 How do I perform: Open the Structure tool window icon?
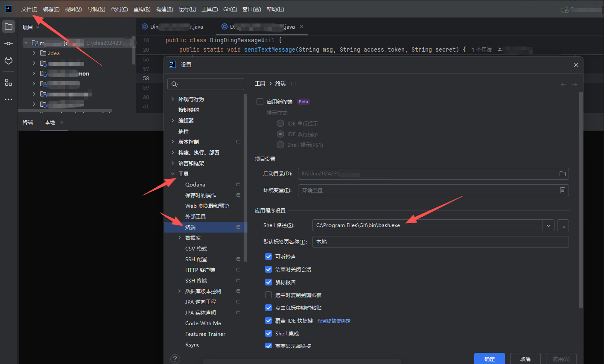pyautogui.click(x=9, y=82)
